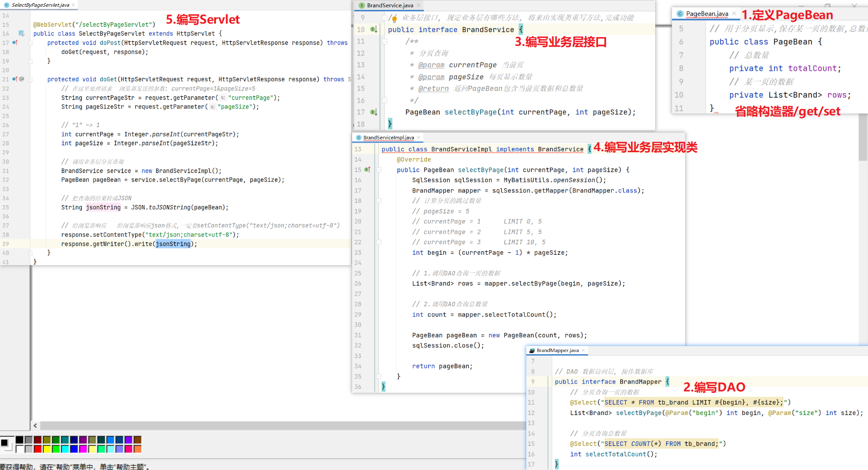Viewport: 868px width, 470px height.
Task: Close the BrandServiceImpl.java tab
Action: click(418, 138)
